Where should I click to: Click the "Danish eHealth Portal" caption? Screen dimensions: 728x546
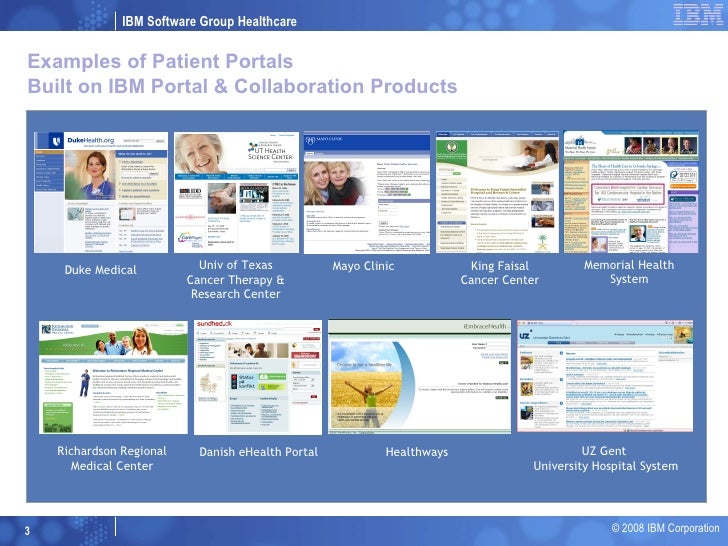coord(259,452)
